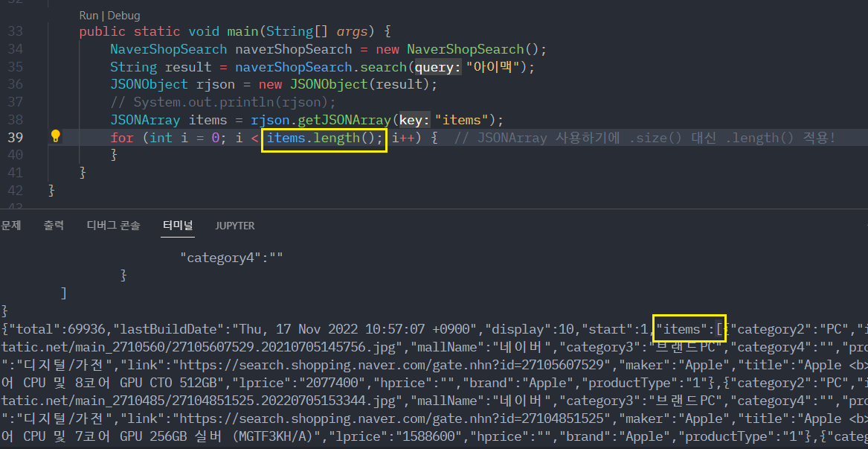Click line number 36 in the gutter

(16, 84)
